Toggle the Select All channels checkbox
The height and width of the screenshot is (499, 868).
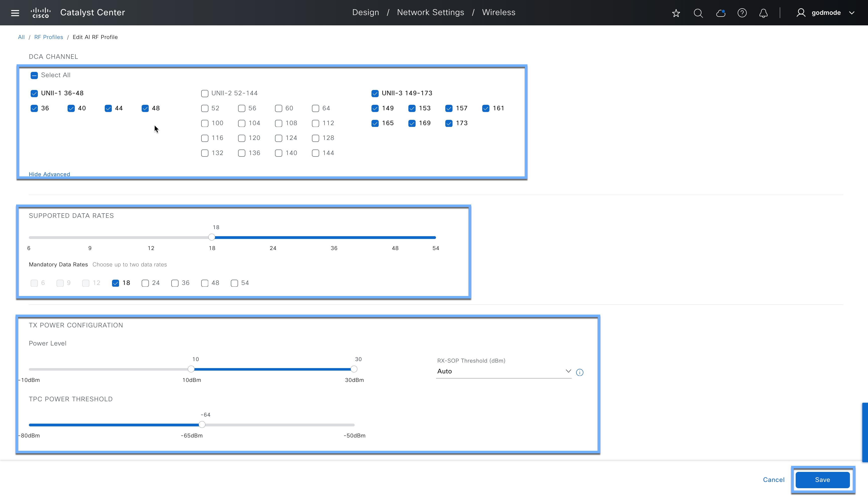(34, 75)
